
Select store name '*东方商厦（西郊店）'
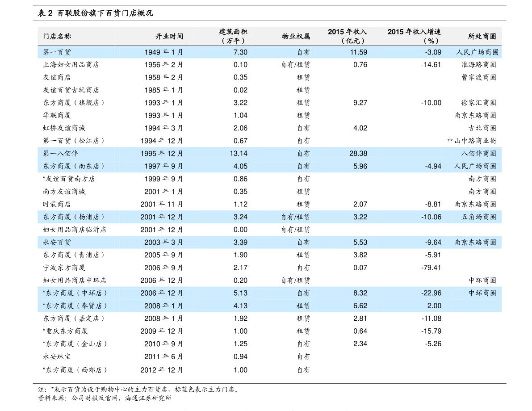click(x=75, y=370)
